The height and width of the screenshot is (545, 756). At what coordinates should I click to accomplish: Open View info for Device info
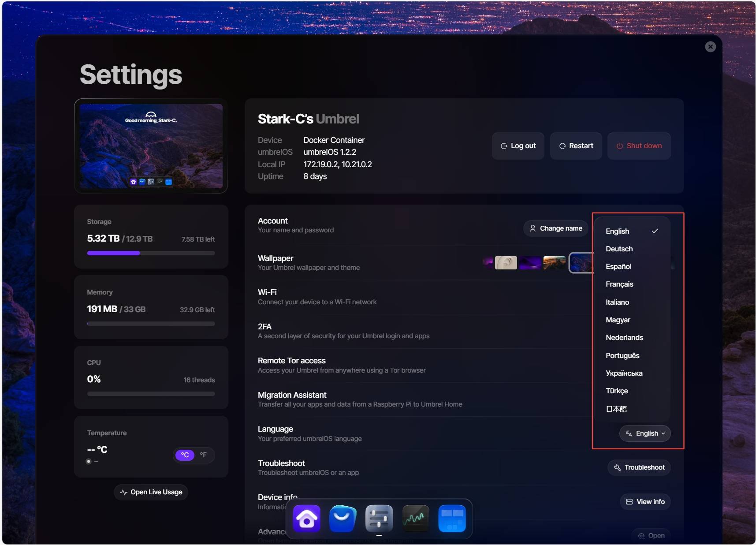[645, 502]
